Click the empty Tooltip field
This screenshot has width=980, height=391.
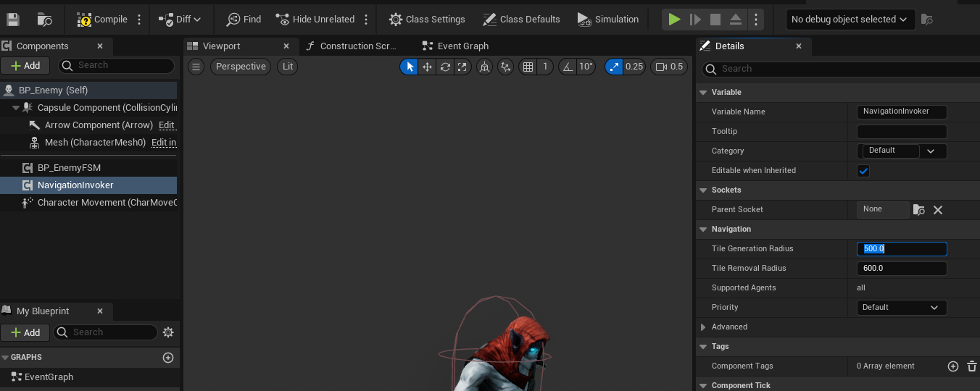[x=902, y=131]
